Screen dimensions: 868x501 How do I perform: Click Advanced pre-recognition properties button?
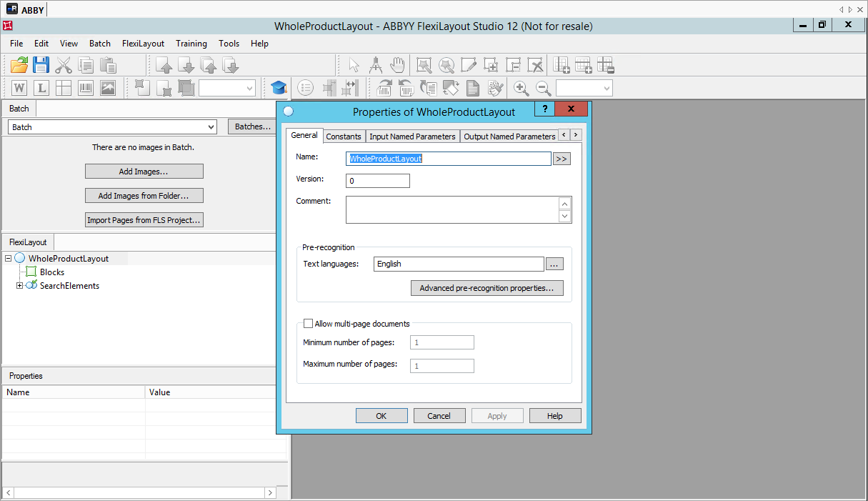487,288
